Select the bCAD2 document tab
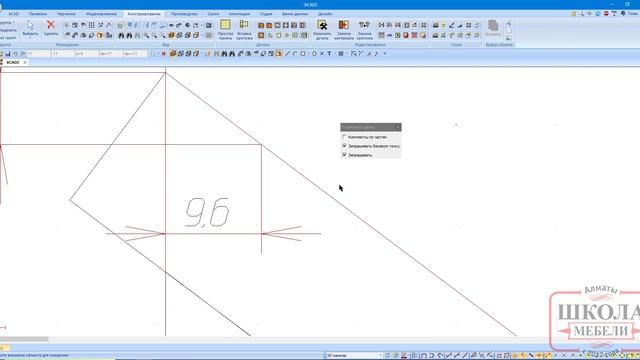 [x=12, y=62]
